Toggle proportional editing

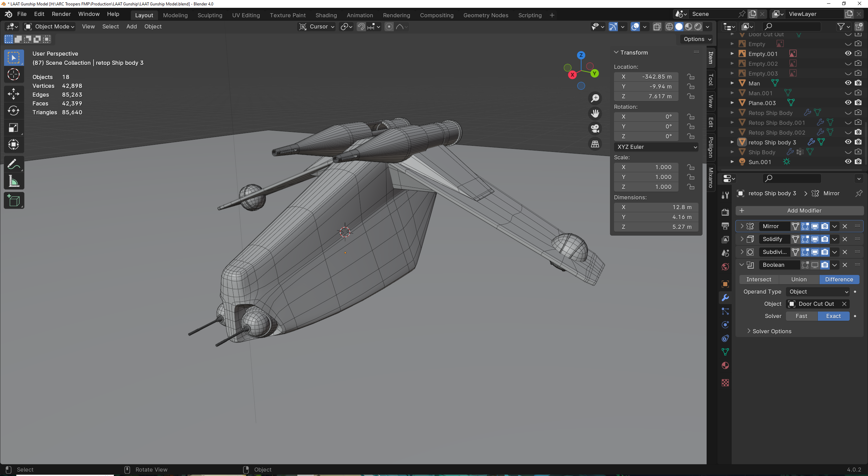389,27
